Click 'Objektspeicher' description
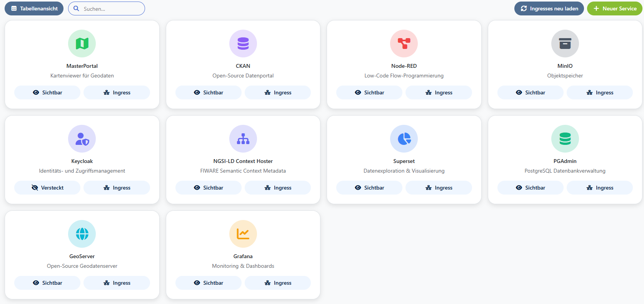644x304 pixels. tap(565, 76)
